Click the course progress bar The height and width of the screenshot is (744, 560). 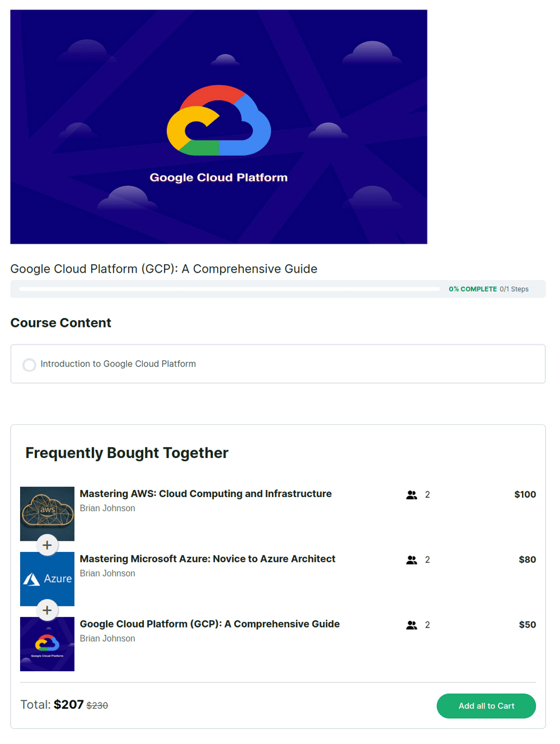click(229, 289)
